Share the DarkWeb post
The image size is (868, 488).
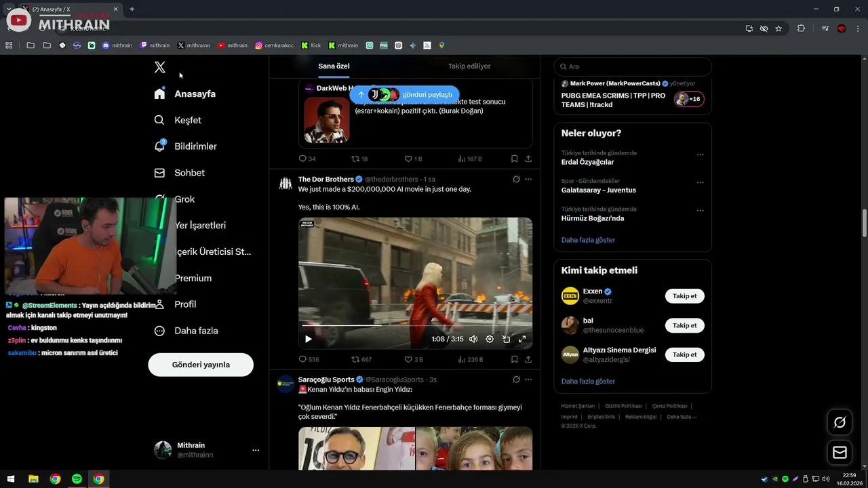tap(528, 159)
